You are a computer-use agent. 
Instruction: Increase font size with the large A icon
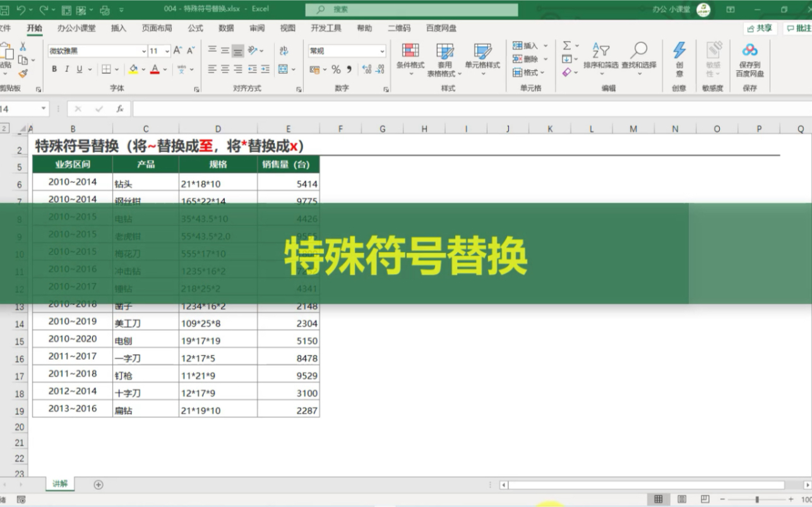click(177, 51)
